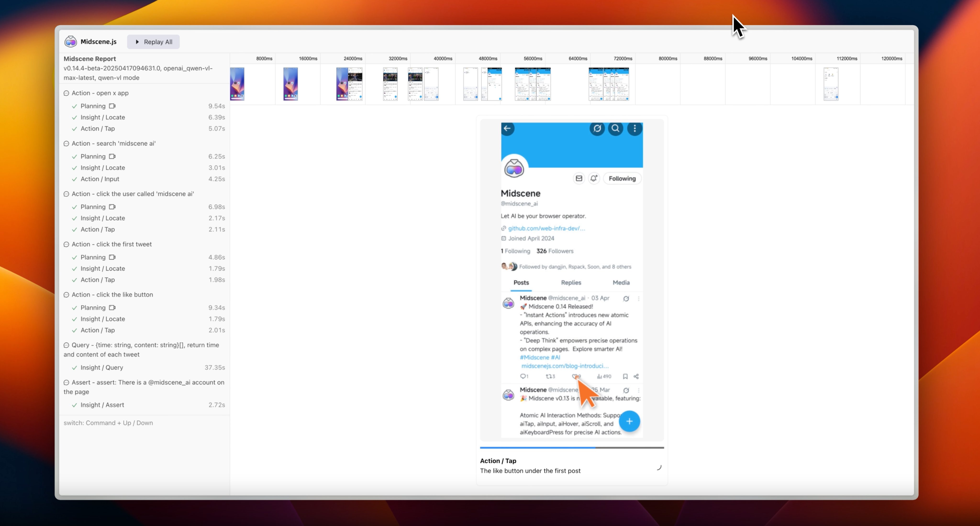Select the Query time and content header
The width and height of the screenshot is (980, 526).
point(144,350)
